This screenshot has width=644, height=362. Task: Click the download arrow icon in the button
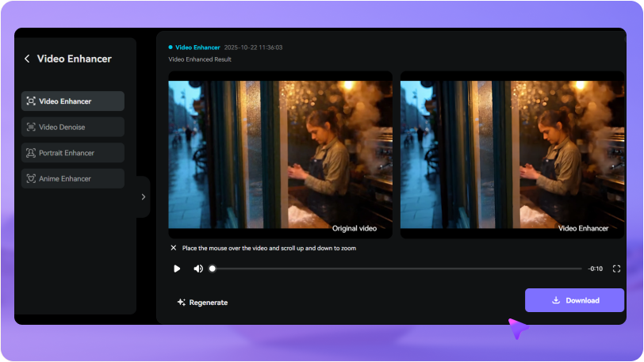click(x=556, y=300)
